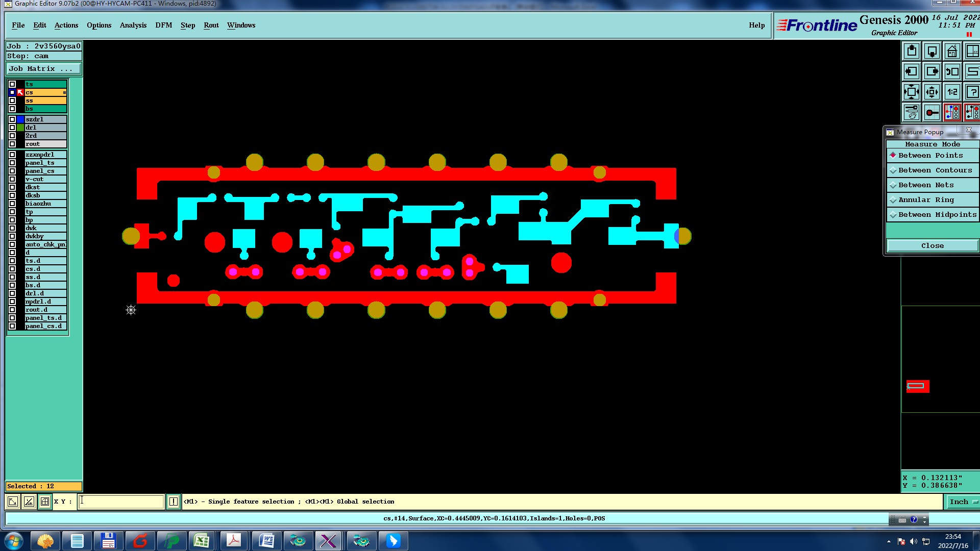Screen dimensions: 980x551
Task: Open the Analysis menu
Action: [x=133, y=26]
